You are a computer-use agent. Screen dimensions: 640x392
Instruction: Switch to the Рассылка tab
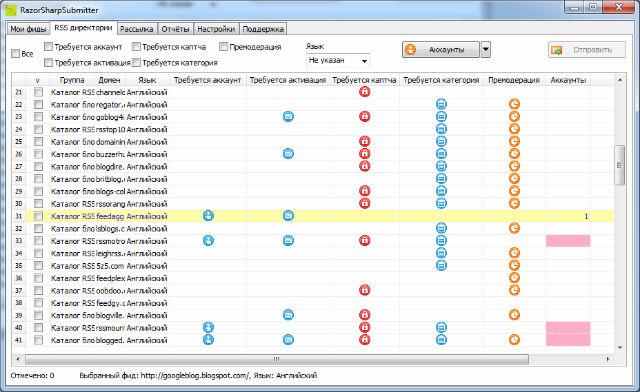[x=136, y=29]
